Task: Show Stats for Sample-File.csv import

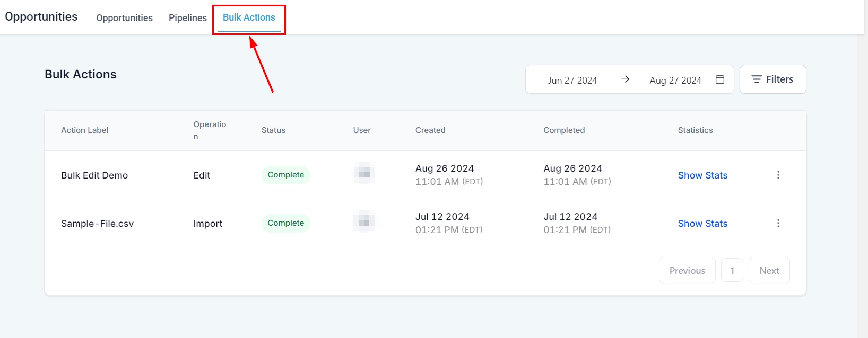Action: 702,224
